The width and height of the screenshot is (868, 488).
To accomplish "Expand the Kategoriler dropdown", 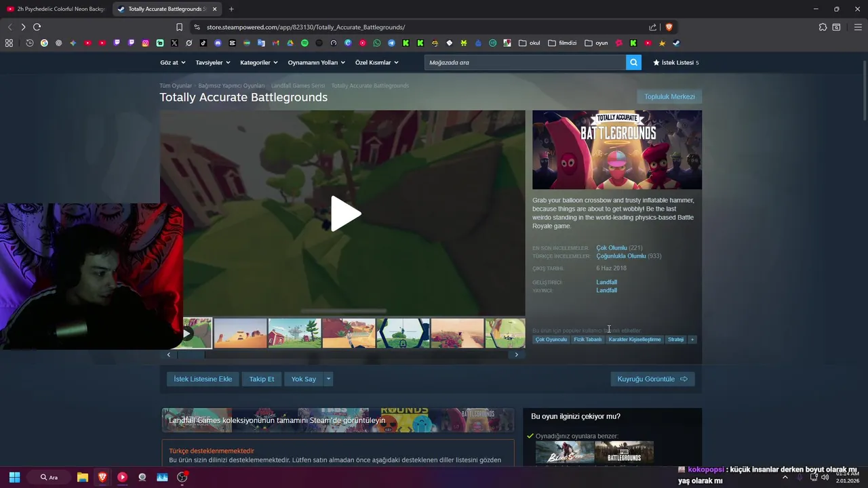I will (x=259, y=62).
